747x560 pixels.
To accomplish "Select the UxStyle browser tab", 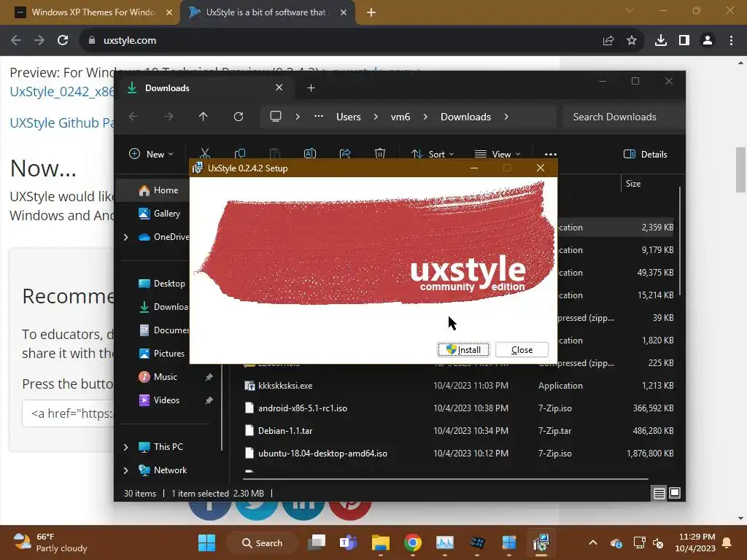I will [x=267, y=12].
